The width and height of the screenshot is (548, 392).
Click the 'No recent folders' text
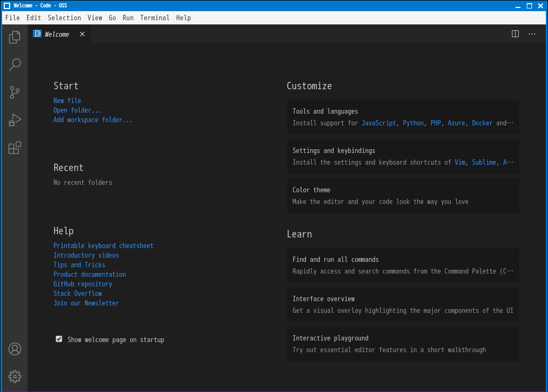coord(83,183)
